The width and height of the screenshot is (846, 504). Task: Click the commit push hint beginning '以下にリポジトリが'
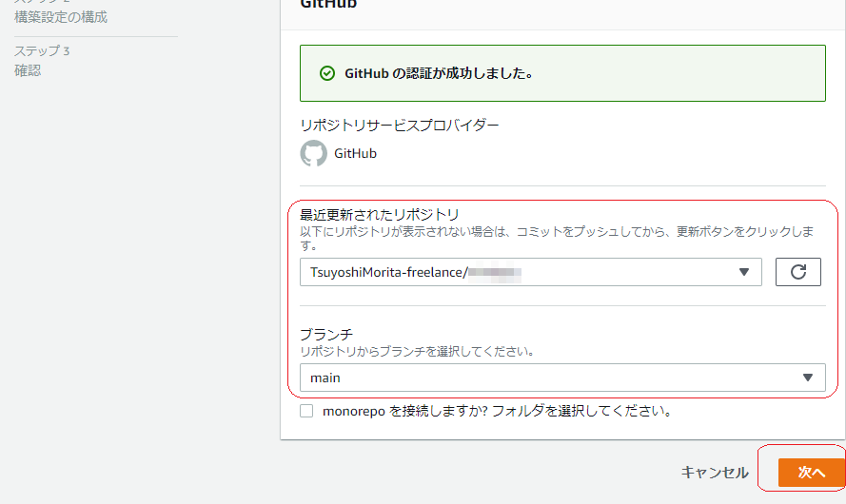[557, 239]
